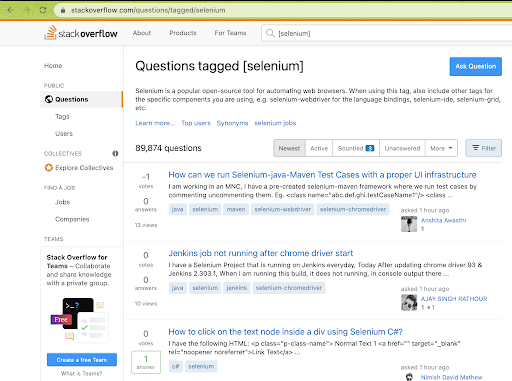Open the selenium jobs link

[x=275, y=123]
